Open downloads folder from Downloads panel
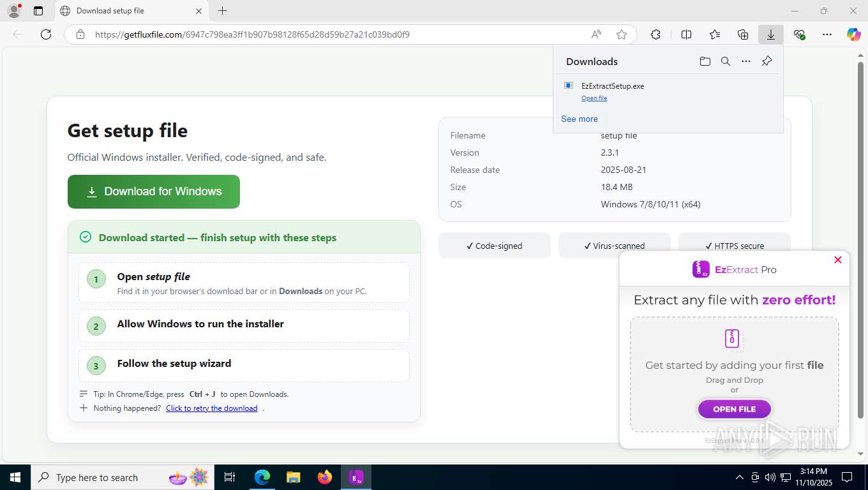The image size is (868, 490). pos(705,61)
